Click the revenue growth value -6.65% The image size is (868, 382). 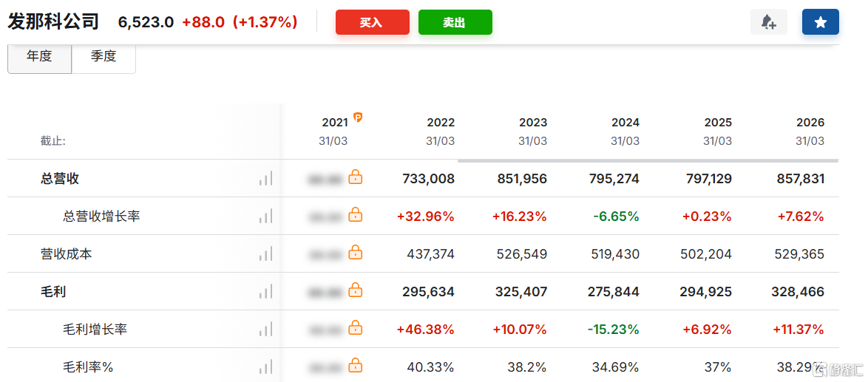616,216
